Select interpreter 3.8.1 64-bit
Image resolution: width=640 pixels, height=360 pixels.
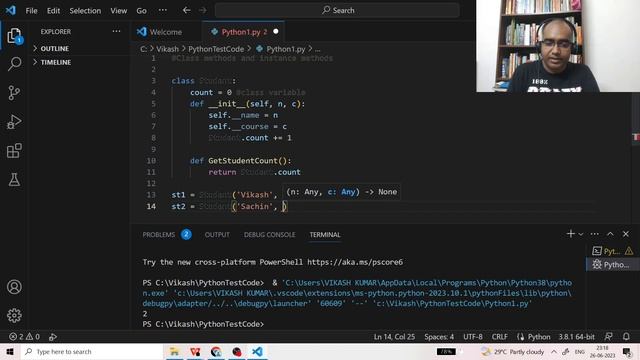coord(576,337)
